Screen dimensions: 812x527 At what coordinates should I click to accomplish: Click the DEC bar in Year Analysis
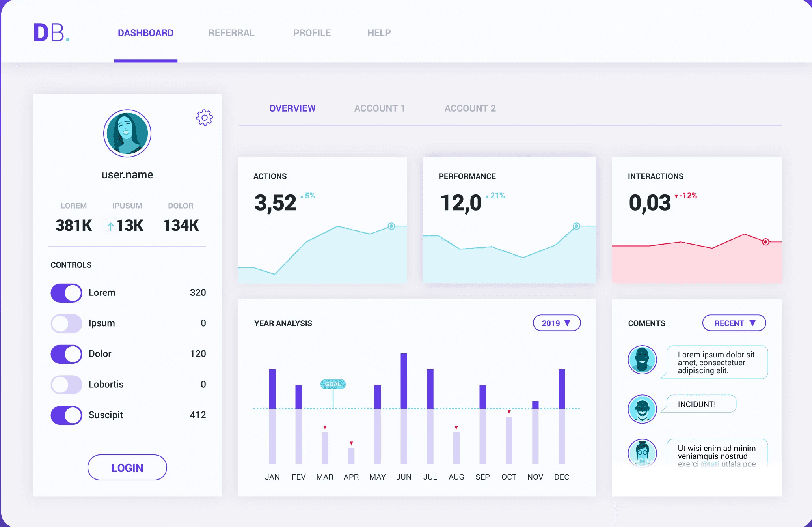(562, 416)
